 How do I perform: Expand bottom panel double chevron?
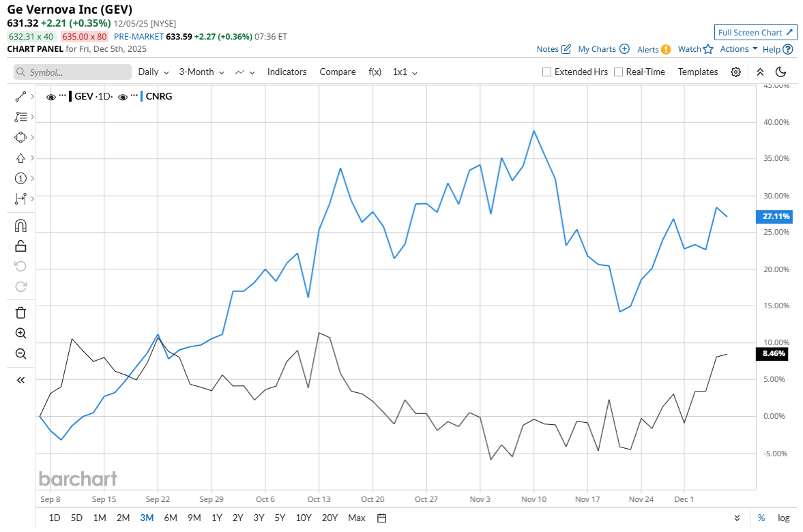click(737, 518)
